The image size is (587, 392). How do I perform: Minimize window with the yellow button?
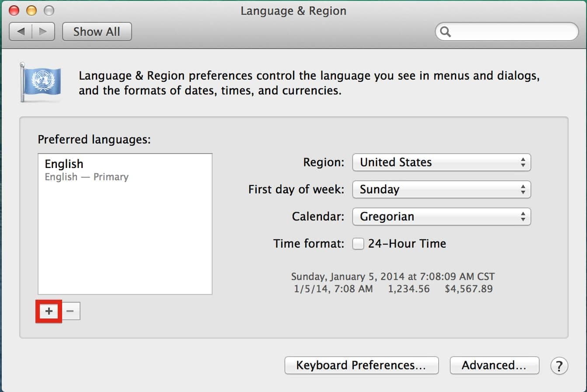tap(31, 10)
